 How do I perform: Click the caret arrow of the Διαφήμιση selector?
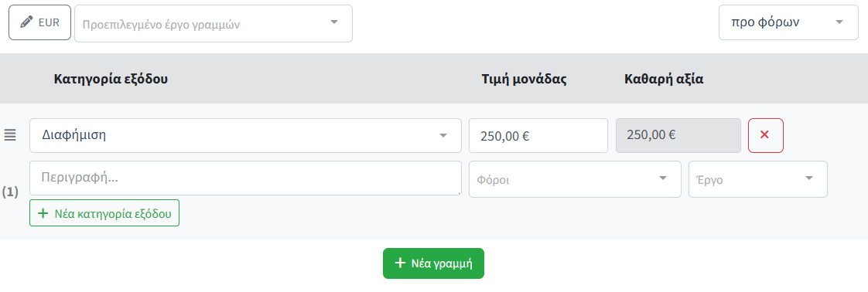pos(443,135)
